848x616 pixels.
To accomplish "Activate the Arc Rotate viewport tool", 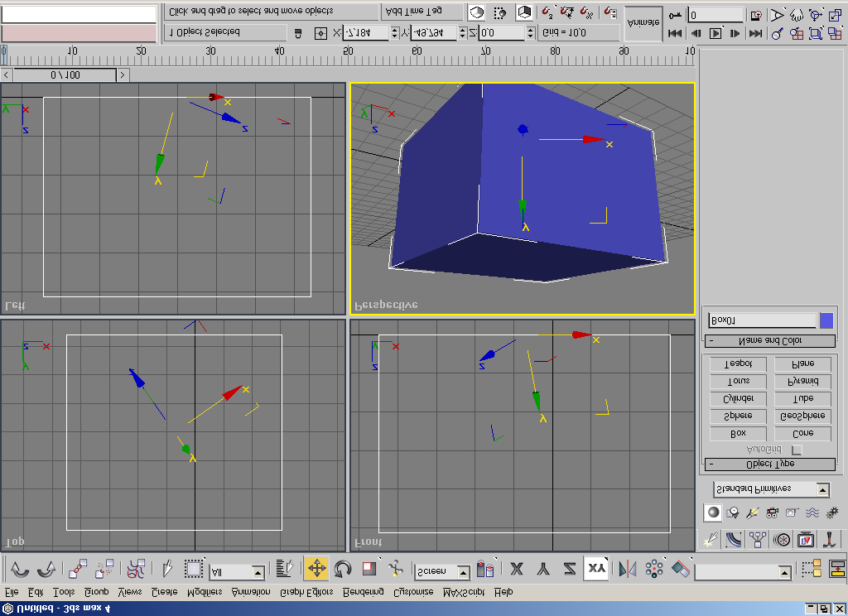I will [816, 15].
